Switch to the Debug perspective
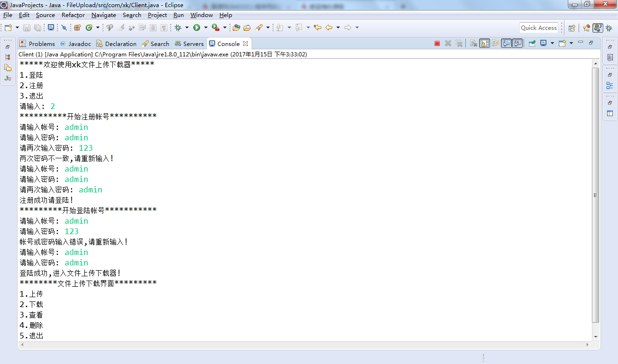The width and height of the screenshot is (618, 364). click(609, 28)
